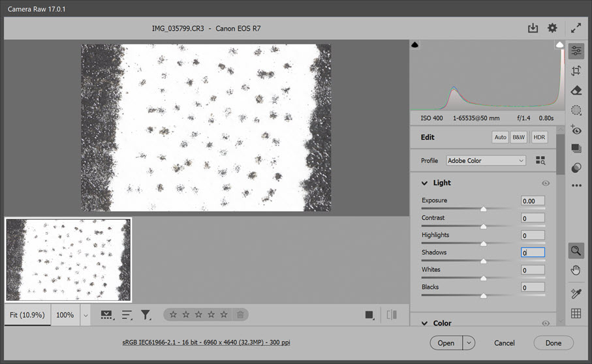Screen dimensions: 592x364
Task: Click the Contrast value field
Action: (533, 218)
